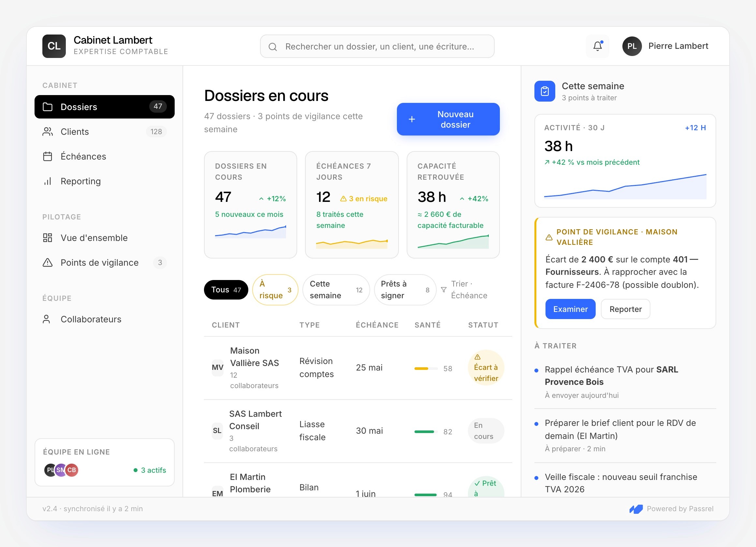Open the notifications bell
Viewport: 756px width, 547px height.
pyautogui.click(x=597, y=46)
